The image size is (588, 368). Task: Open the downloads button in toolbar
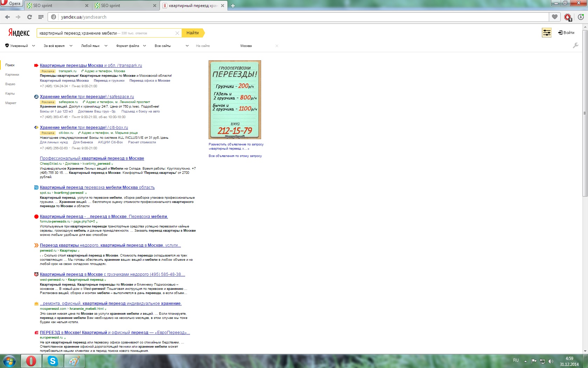(x=581, y=17)
